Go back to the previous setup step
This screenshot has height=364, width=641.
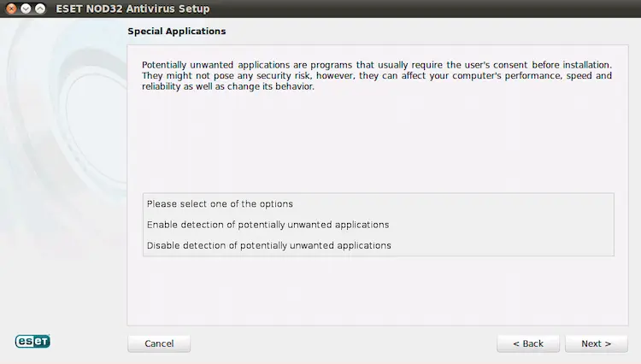(x=528, y=343)
